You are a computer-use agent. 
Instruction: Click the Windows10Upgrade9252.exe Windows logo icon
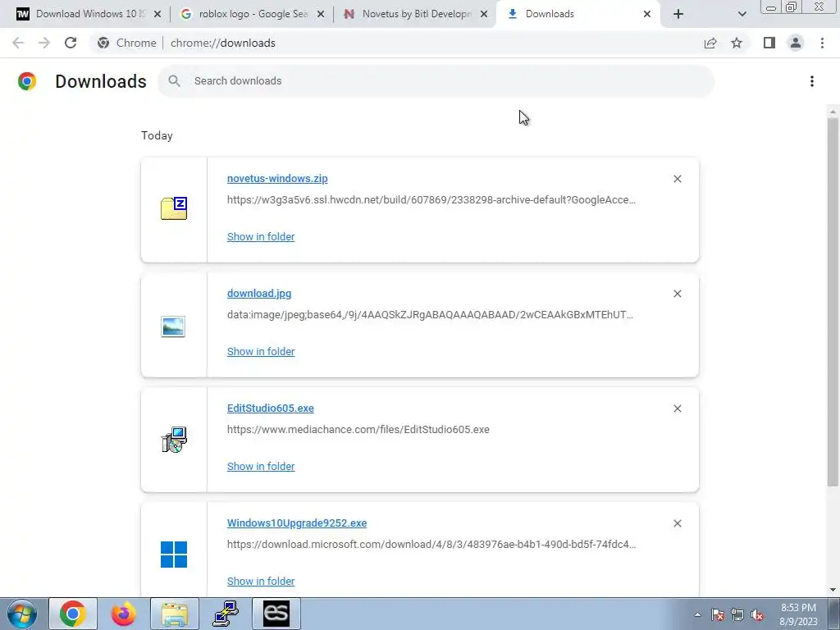click(x=174, y=555)
